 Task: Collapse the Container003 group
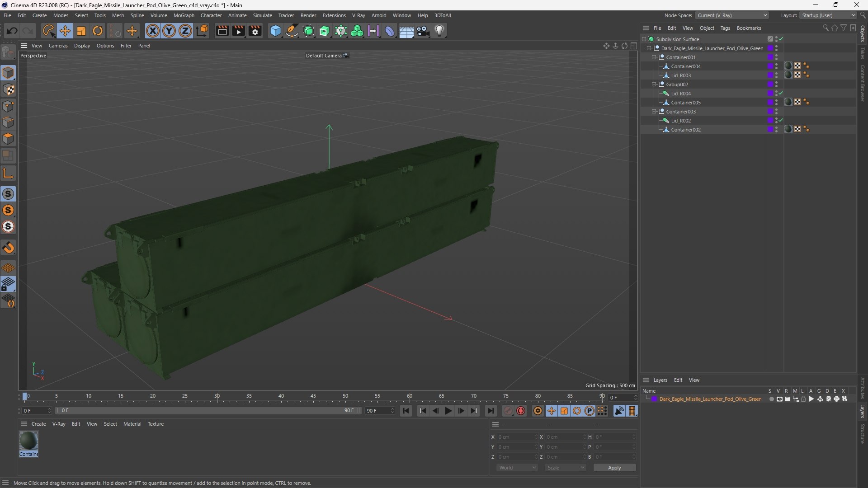[654, 112]
